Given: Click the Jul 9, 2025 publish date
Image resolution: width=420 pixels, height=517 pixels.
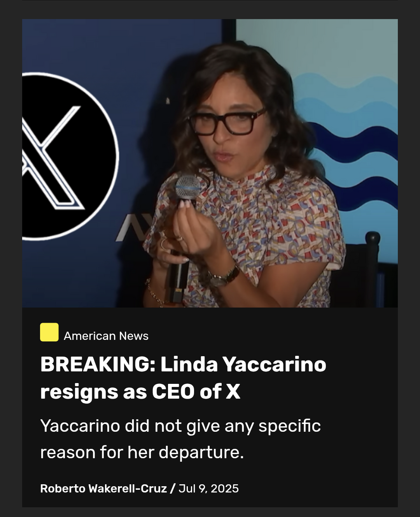Looking at the screenshot, I should tap(209, 489).
